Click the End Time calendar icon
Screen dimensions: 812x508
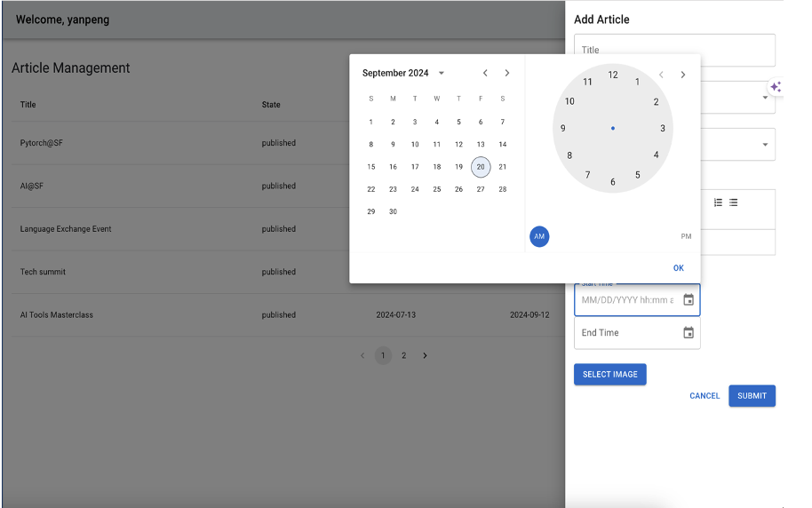pyautogui.click(x=688, y=333)
